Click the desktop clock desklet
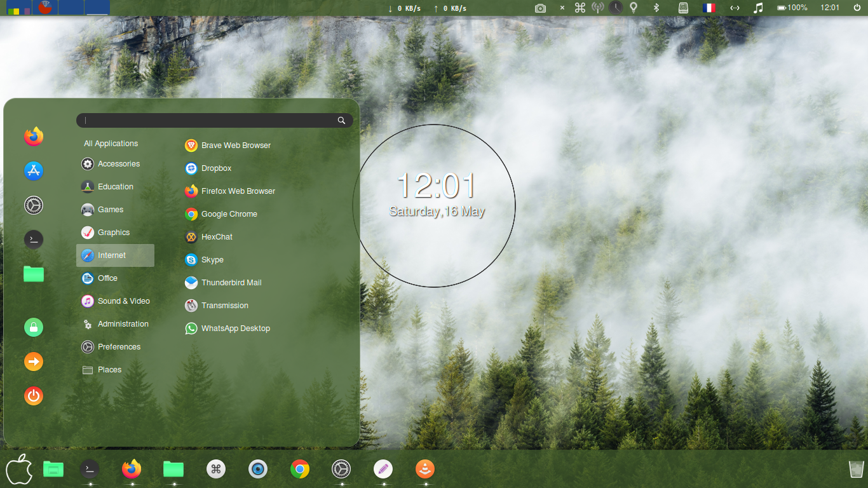This screenshot has width=868, height=488. [434, 206]
